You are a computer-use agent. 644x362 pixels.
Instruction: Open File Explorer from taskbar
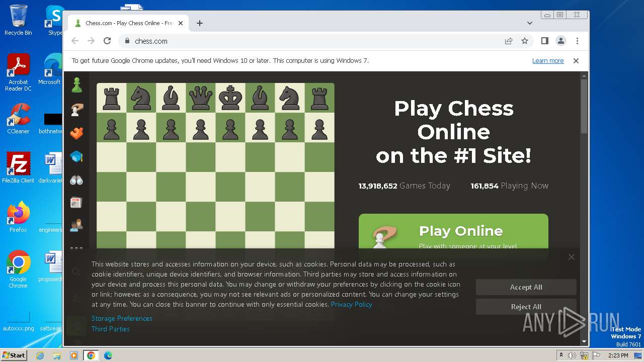pos(57,355)
